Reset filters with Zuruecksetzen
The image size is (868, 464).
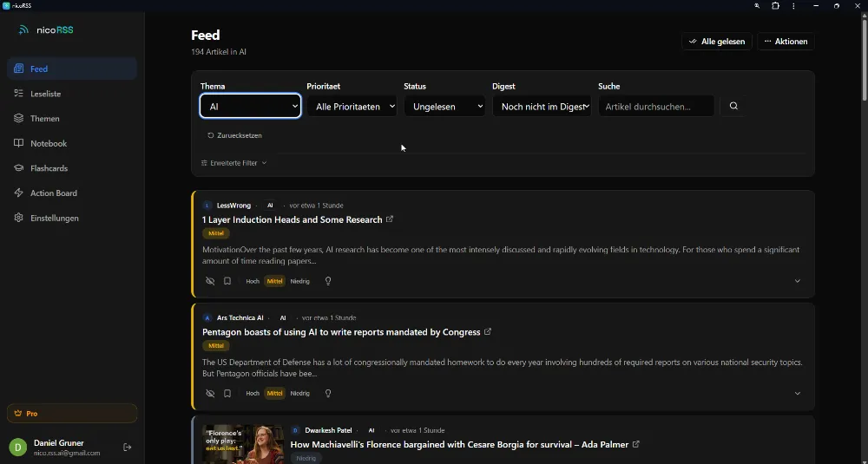point(234,135)
